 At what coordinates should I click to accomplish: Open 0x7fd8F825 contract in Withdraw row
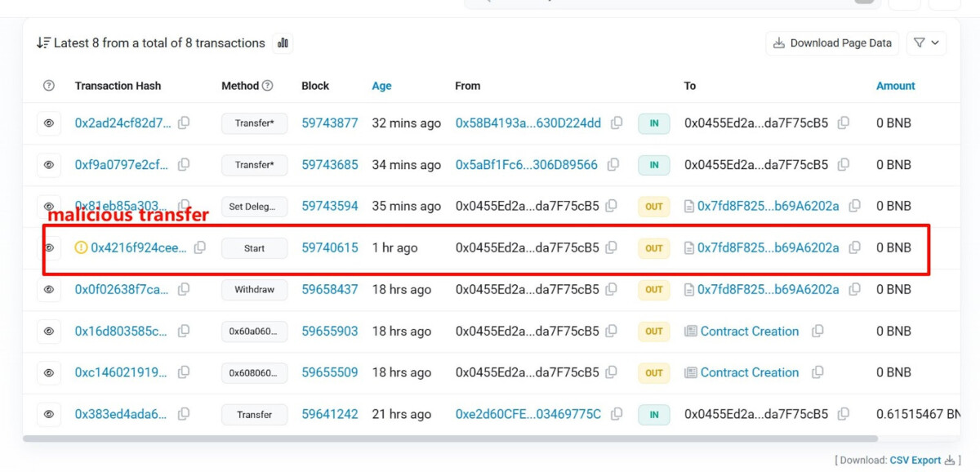(x=768, y=289)
